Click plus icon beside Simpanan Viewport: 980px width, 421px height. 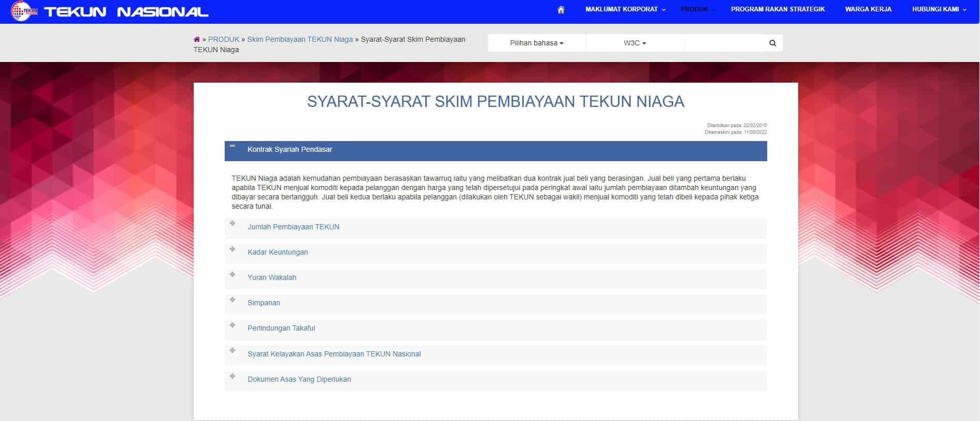click(x=232, y=299)
